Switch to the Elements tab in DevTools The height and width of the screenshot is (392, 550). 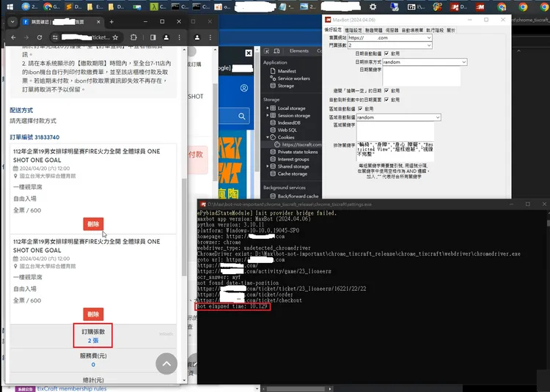click(x=299, y=51)
